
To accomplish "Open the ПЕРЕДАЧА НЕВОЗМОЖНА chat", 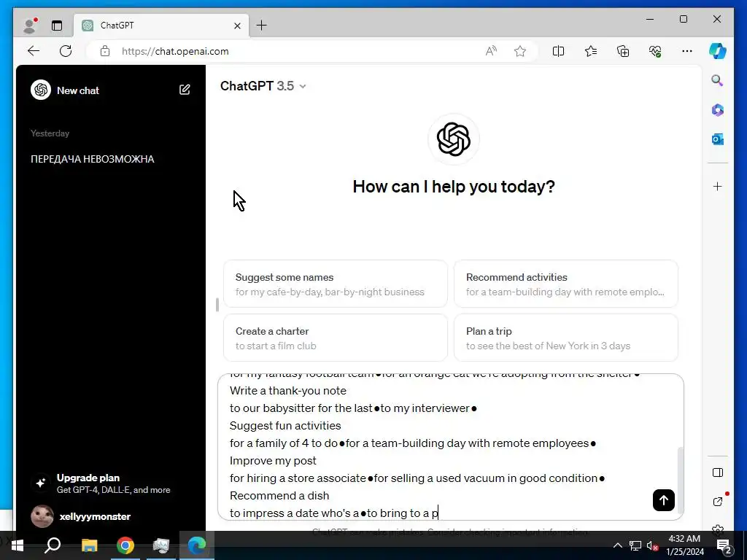I will (x=93, y=159).
